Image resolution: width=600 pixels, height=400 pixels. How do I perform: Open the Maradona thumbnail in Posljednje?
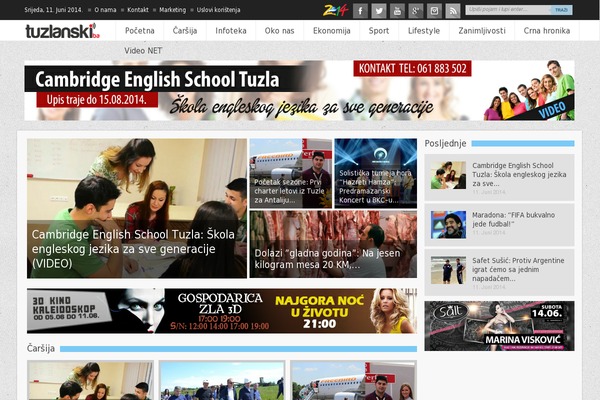point(448,225)
